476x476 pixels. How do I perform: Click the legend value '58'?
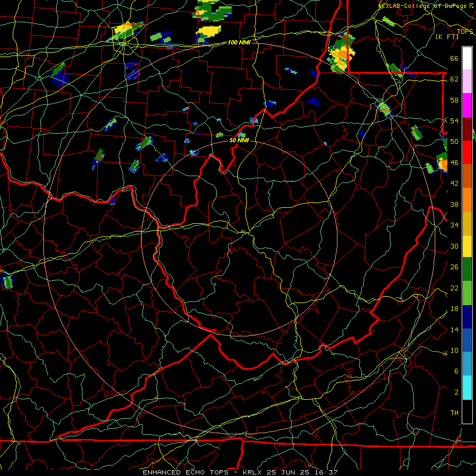click(454, 100)
